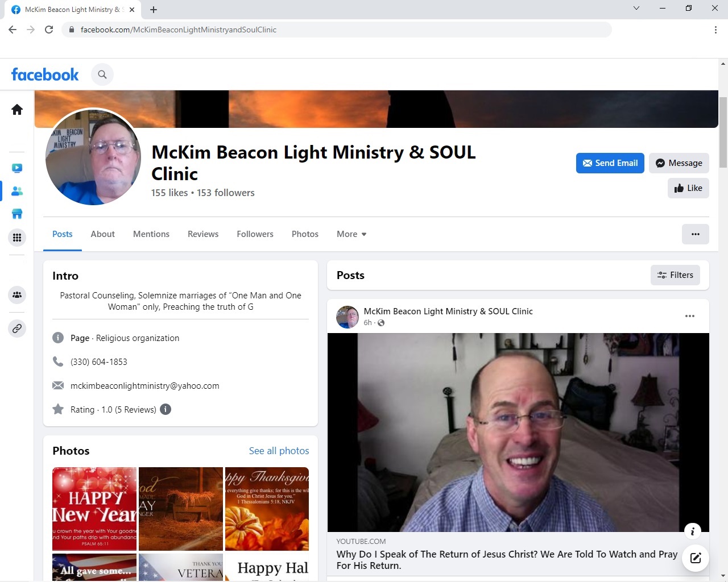This screenshot has width=728, height=582.
Task: Click the public globe audience icon
Action: tap(381, 323)
